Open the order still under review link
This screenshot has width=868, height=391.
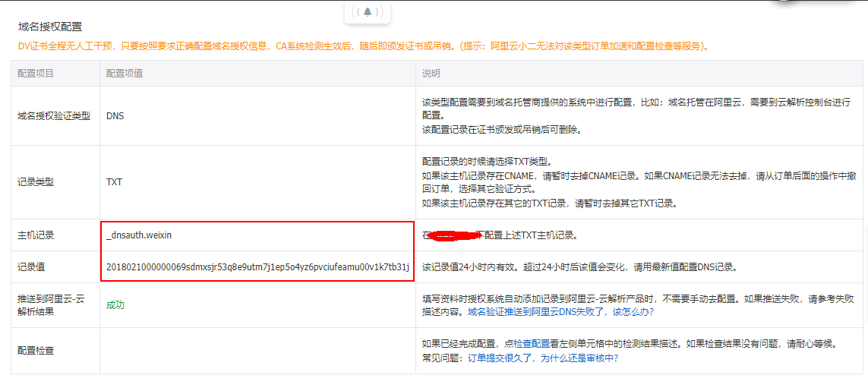(x=542, y=358)
